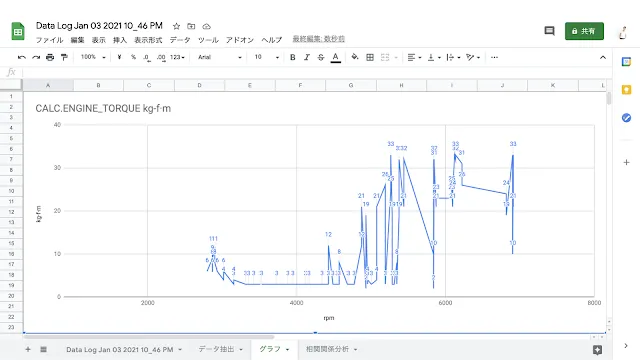Switch to Data Log Jan 03 sheet tab
The width and height of the screenshot is (640, 360).
120,349
